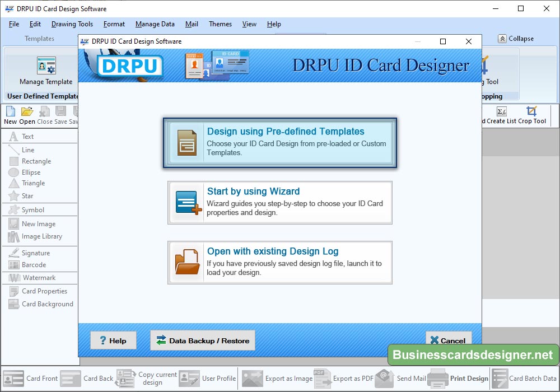
Task: Click the Data Backup / Restore button
Action: click(x=202, y=340)
